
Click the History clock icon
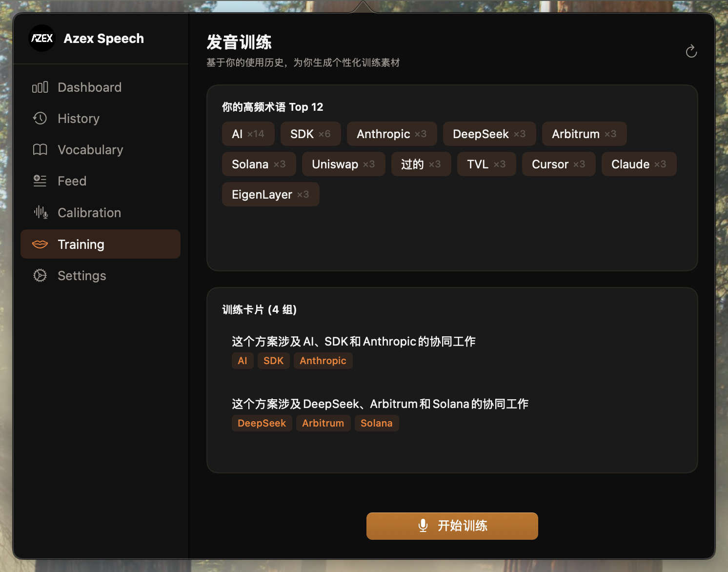(40, 118)
